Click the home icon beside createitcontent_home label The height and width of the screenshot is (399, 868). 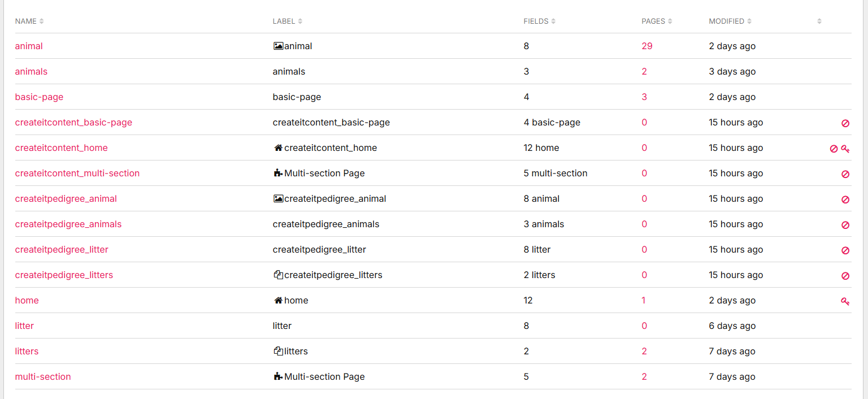coord(278,148)
